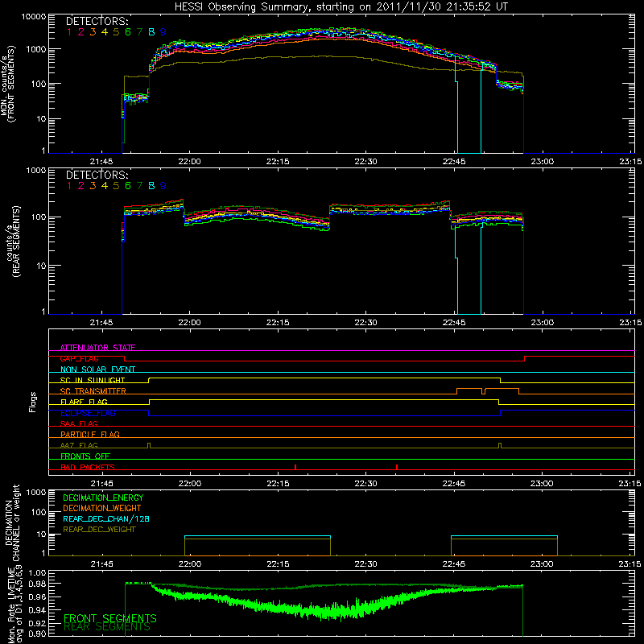Click the first red BAD_PACKETS tick near 22:18
The height and width of the screenshot is (644, 644).
[x=295, y=467]
